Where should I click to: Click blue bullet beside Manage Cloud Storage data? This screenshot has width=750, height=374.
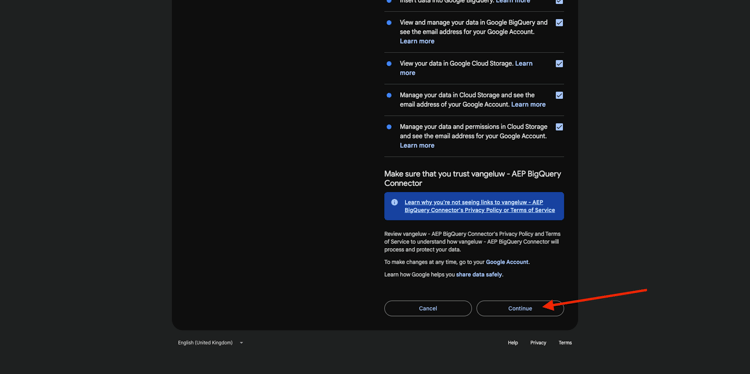[389, 95]
